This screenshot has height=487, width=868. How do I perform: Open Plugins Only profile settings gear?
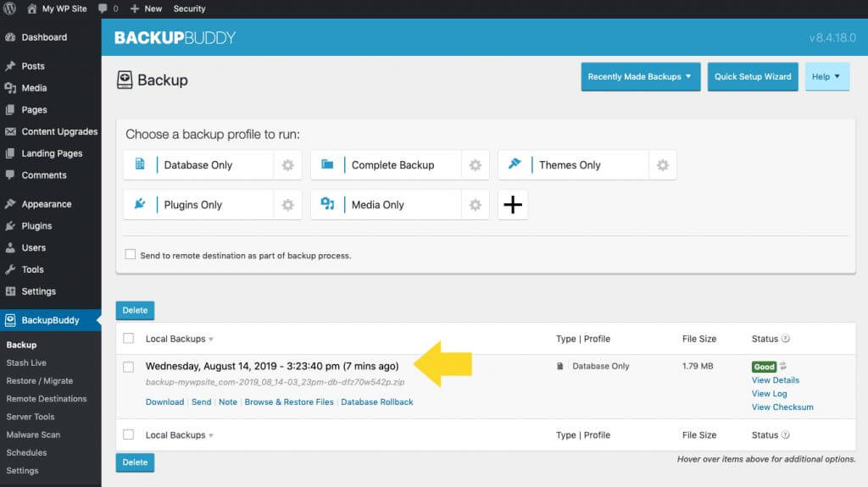click(288, 205)
